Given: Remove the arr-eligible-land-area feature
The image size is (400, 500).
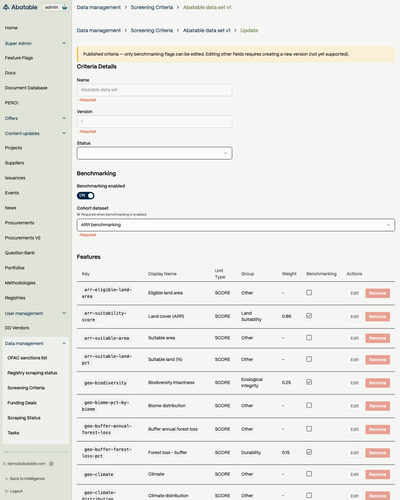Looking at the screenshot, I should pos(377,293).
